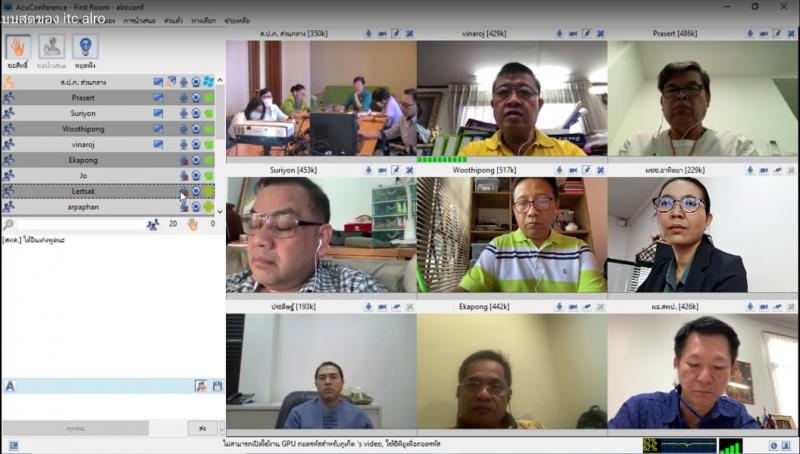Image resolution: width=800 pixels, height=454 pixels.
Task: Click green audio level bar under vinaroj video
Action: pyautogui.click(x=442, y=160)
